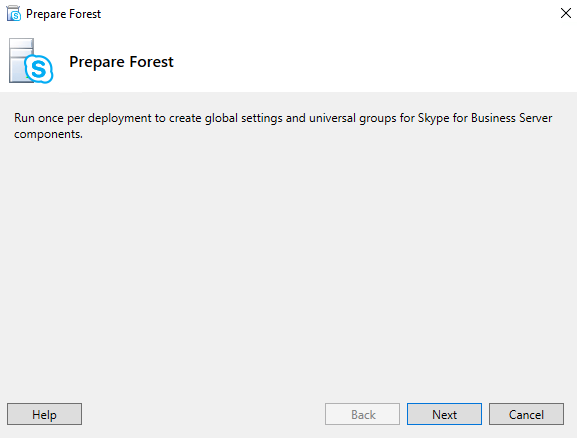Open Help for Prepare Forest
Viewport: 577px width, 438px height.
pos(44,414)
